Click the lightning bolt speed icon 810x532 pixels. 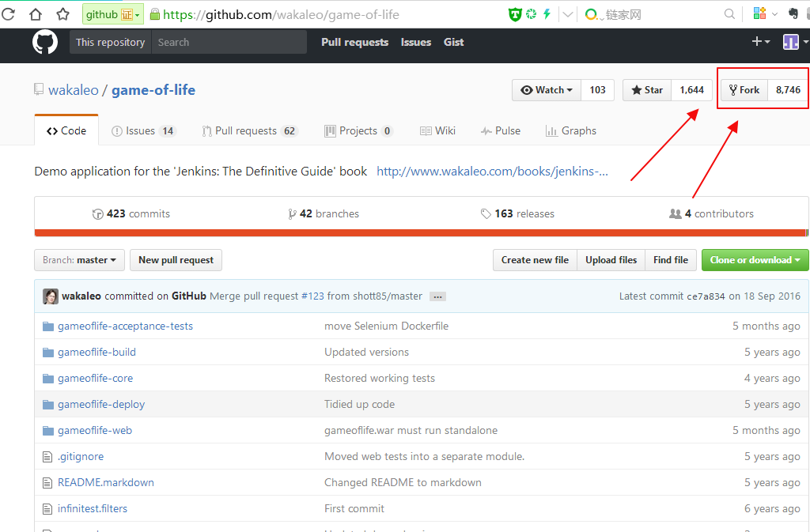pyautogui.click(x=547, y=14)
